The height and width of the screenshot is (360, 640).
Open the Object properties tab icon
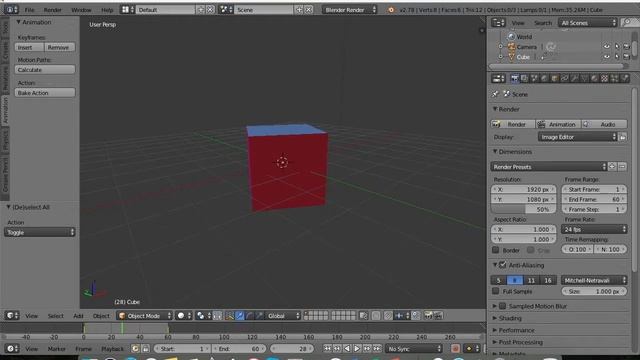pos(554,78)
